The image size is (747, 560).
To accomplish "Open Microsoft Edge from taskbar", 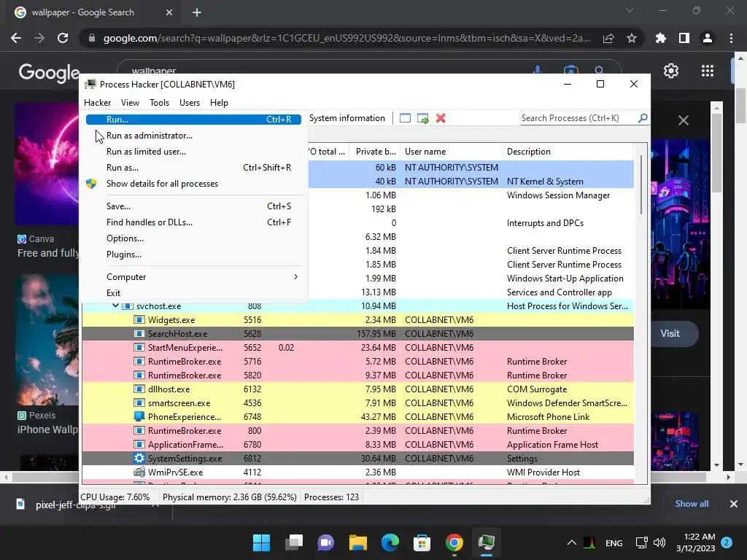I will point(390,542).
